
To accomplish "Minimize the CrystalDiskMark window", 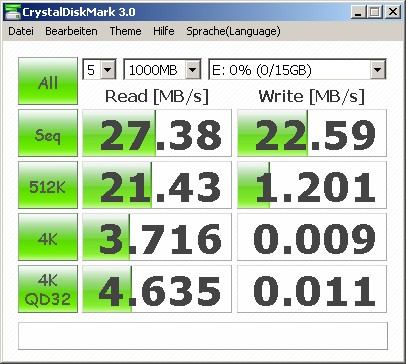I will pyautogui.click(x=358, y=12).
